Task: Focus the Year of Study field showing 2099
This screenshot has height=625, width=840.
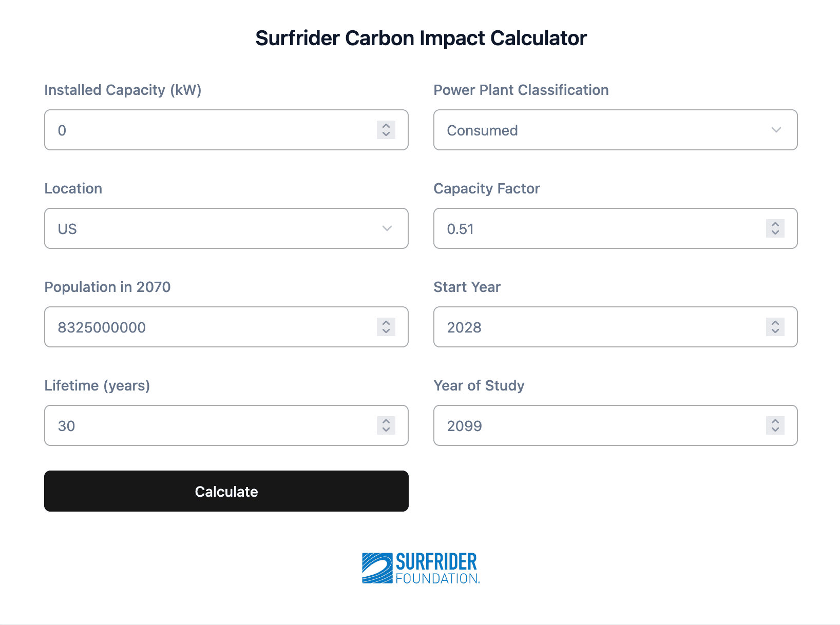Action: [590, 425]
